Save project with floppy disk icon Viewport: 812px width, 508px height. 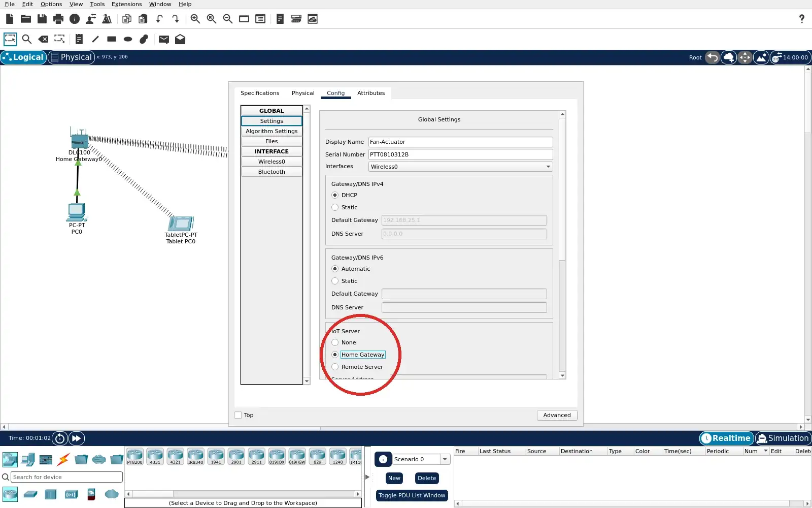tap(42, 19)
